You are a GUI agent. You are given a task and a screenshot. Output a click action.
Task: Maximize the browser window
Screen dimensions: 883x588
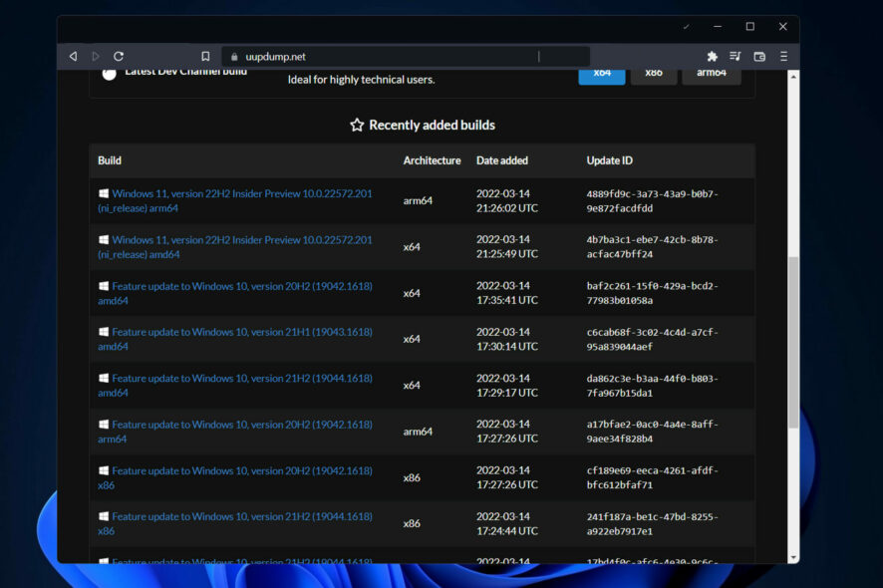tap(750, 27)
